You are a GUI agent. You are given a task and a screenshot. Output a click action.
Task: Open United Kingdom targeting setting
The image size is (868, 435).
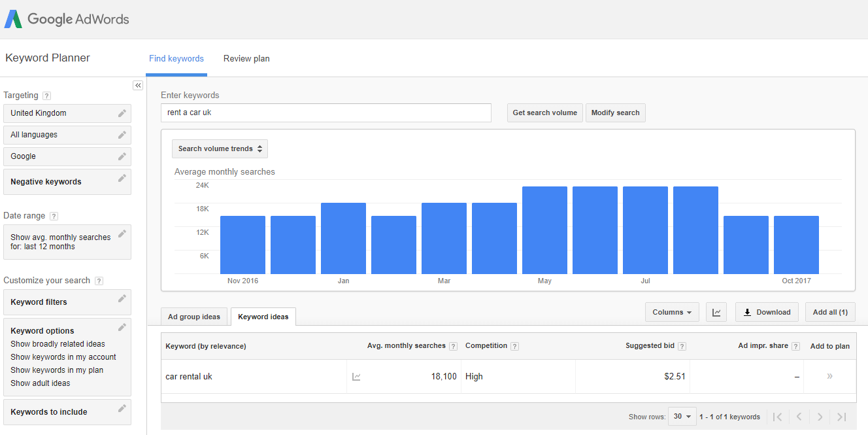(x=67, y=113)
